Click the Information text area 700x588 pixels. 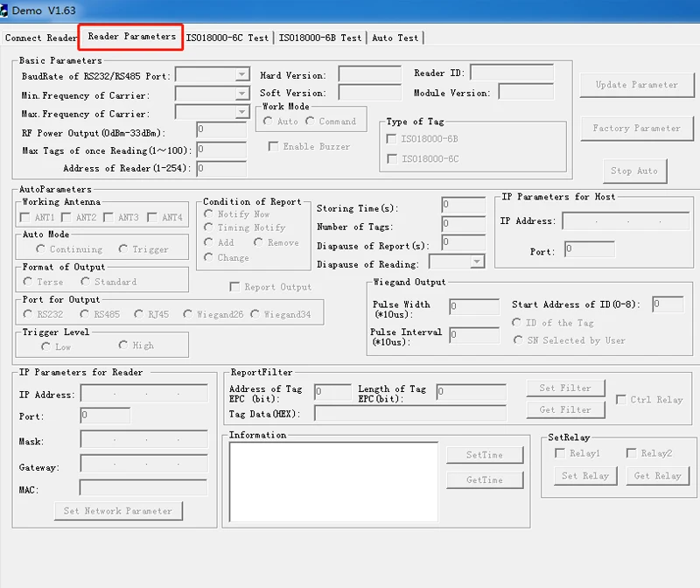tap(334, 482)
